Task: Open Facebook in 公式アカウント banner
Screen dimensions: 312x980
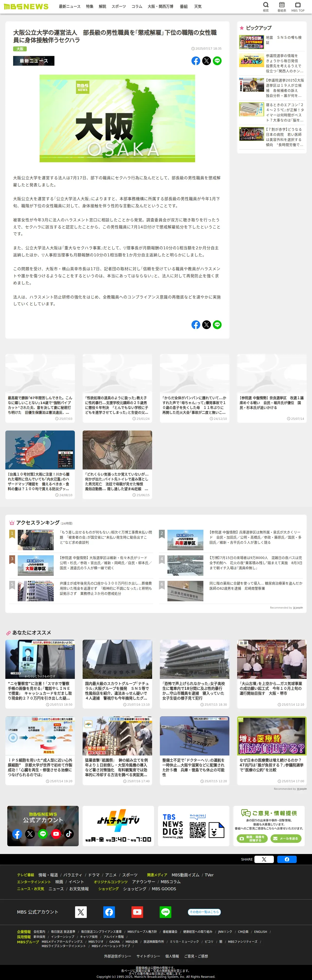Action: (x=17, y=834)
